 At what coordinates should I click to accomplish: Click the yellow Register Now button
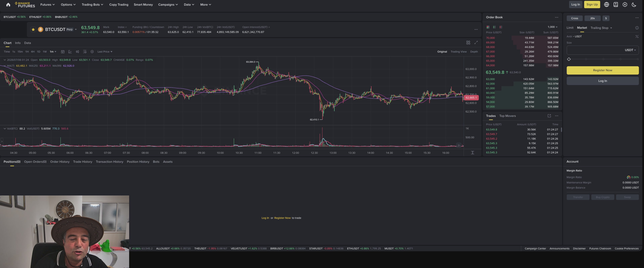(x=603, y=70)
